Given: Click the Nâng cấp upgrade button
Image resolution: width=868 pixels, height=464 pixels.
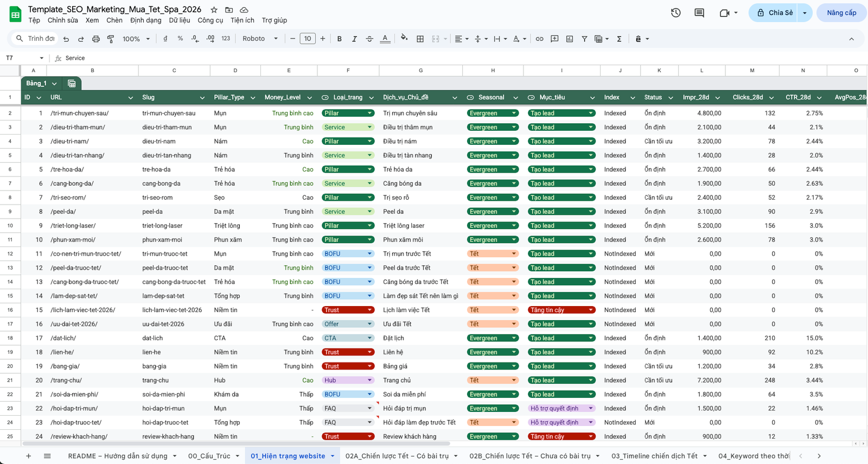Looking at the screenshot, I should (841, 12).
